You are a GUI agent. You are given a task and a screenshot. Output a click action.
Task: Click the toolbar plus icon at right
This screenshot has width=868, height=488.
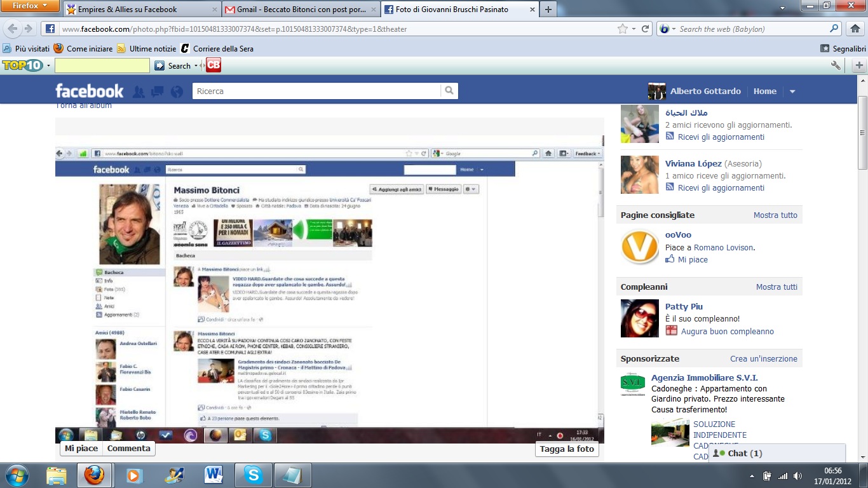[859, 65]
